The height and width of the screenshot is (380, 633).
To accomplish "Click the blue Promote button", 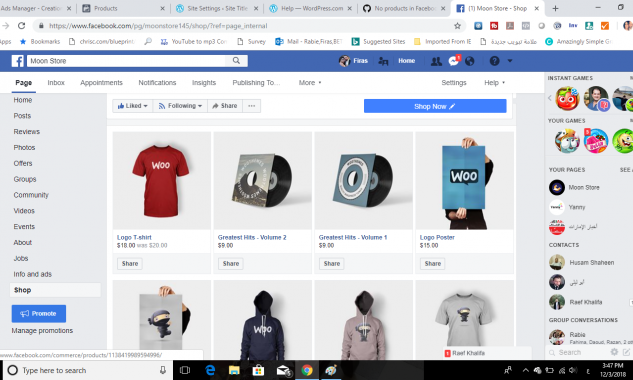I will [39, 313].
